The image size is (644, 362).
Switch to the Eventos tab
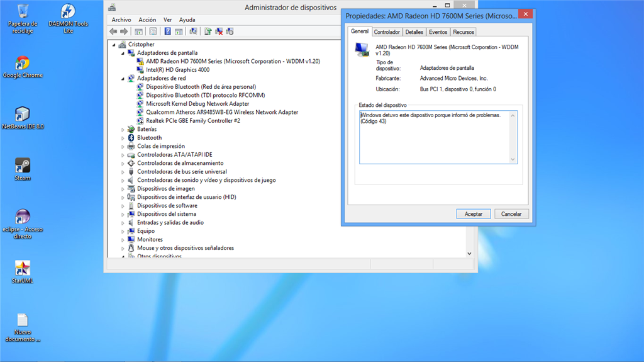(438, 32)
